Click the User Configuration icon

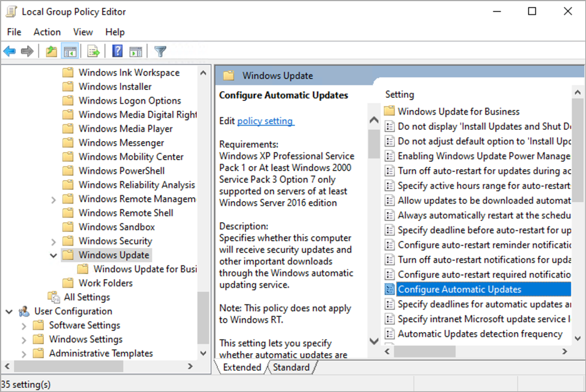coord(24,311)
